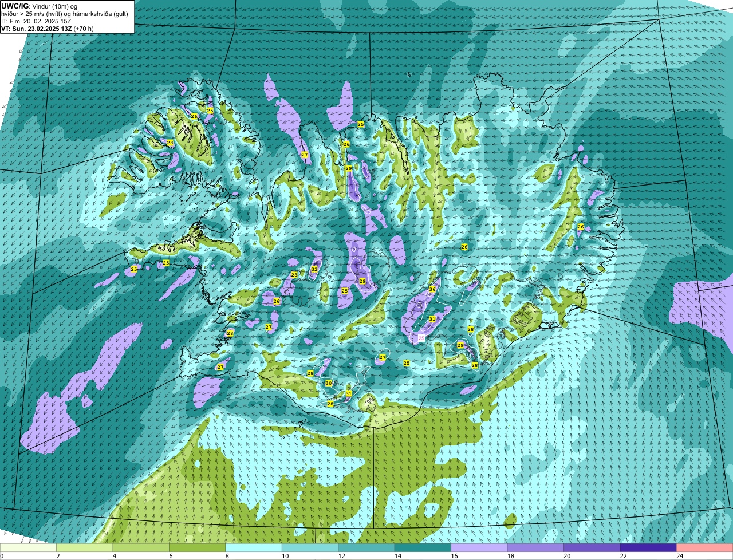The height and width of the screenshot is (560, 733).
Task: Click the white-boxed 25 gust contour label
Action: point(421,338)
